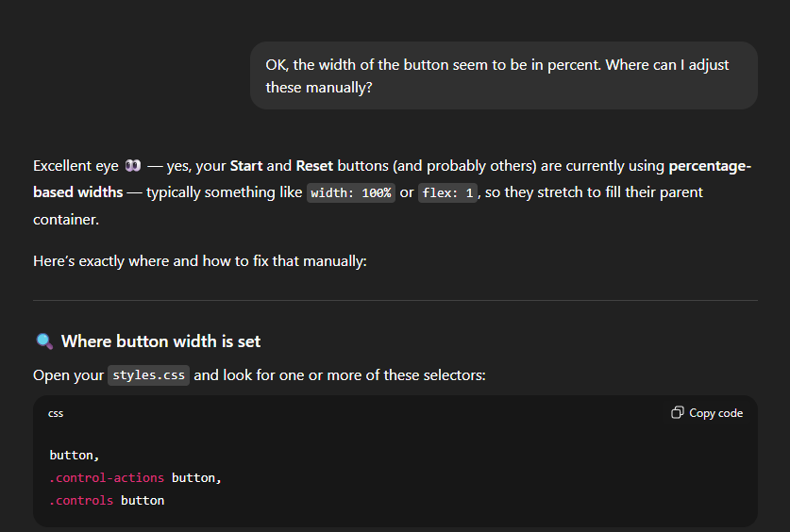Click the text "Open your" before styles.css
Viewport: 790px width, 532px height.
(68, 375)
